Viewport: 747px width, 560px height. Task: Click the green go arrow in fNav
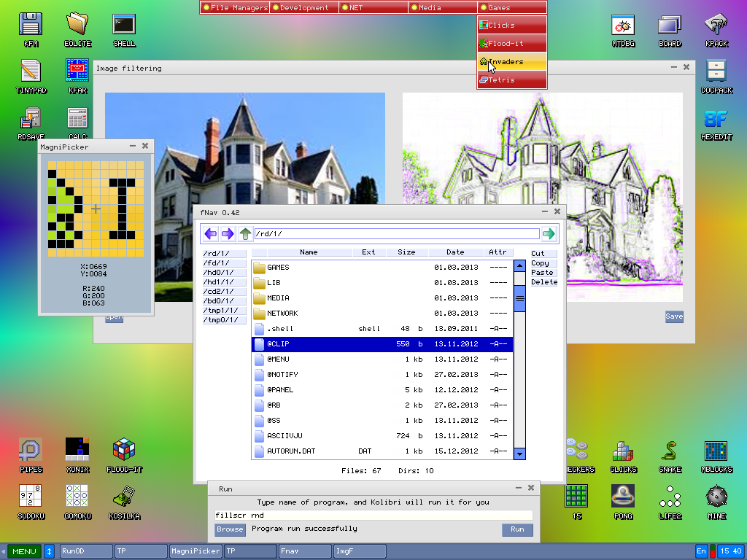click(549, 233)
